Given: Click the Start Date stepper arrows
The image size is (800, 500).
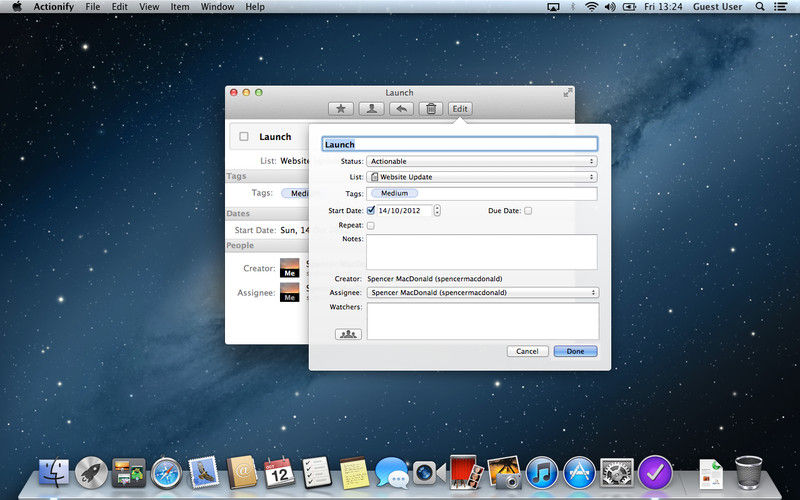Looking at the screenshot, I should point(437,210).
